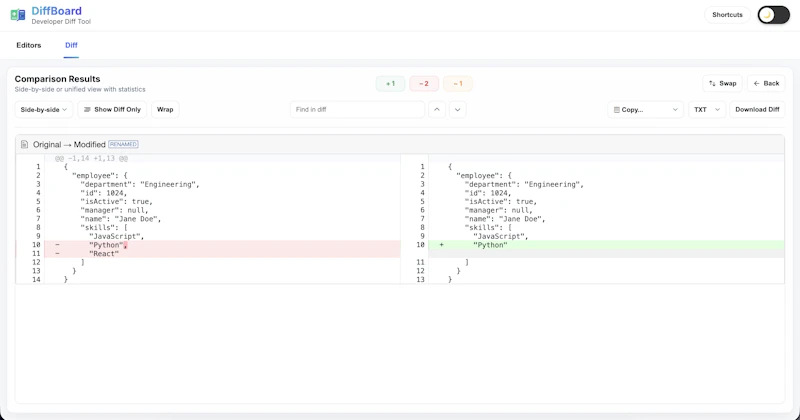
Task: Open the Side-by-side view dropdown
Action: (x=44, y=110)
